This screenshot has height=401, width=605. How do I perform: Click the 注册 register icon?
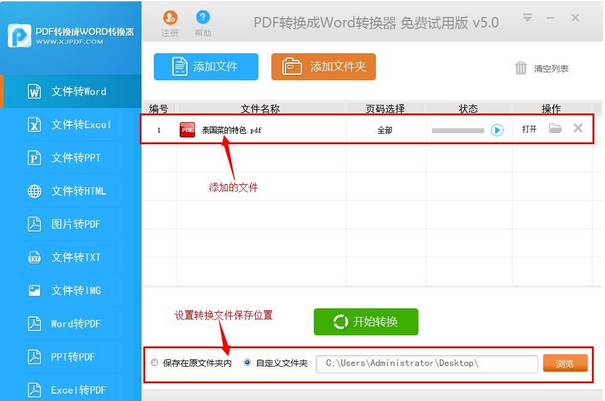coord(170,18)
